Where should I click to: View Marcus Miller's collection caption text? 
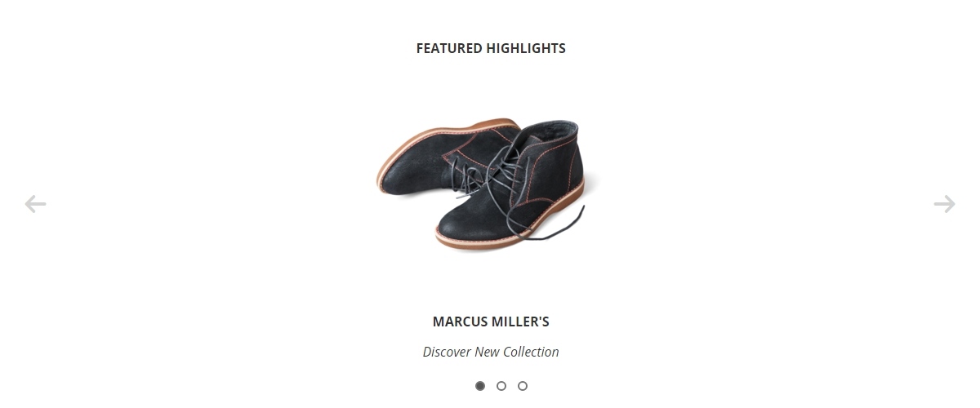point(491,322)
